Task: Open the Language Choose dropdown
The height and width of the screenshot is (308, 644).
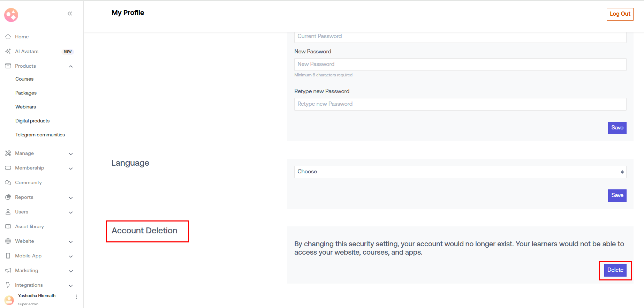Action: [460, 172]
